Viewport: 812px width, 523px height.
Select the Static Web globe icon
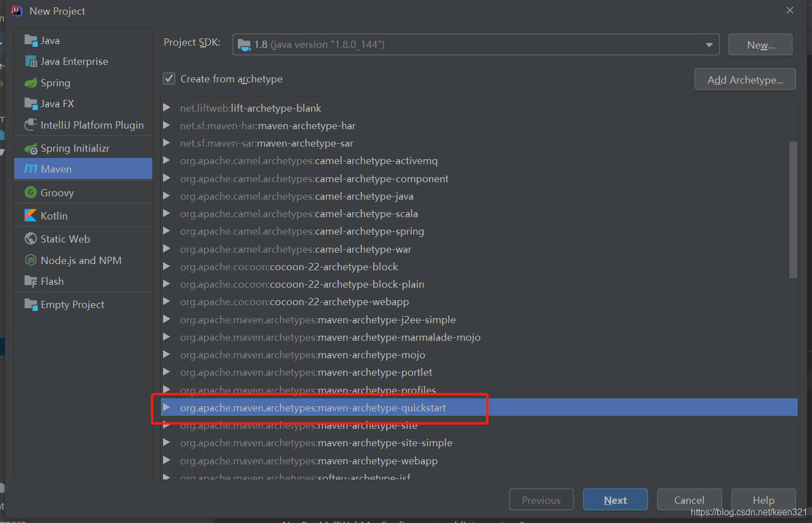click(30, 239)
